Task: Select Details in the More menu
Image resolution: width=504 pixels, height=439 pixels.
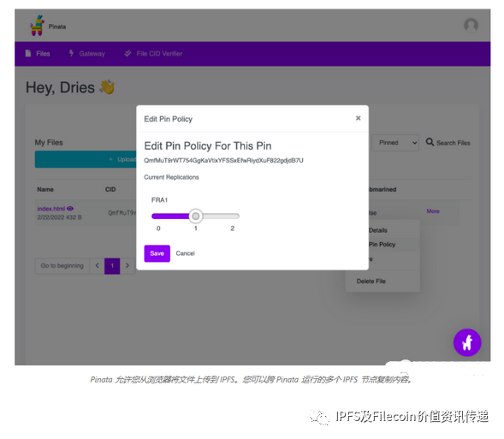Action: (x=378, y=230)
